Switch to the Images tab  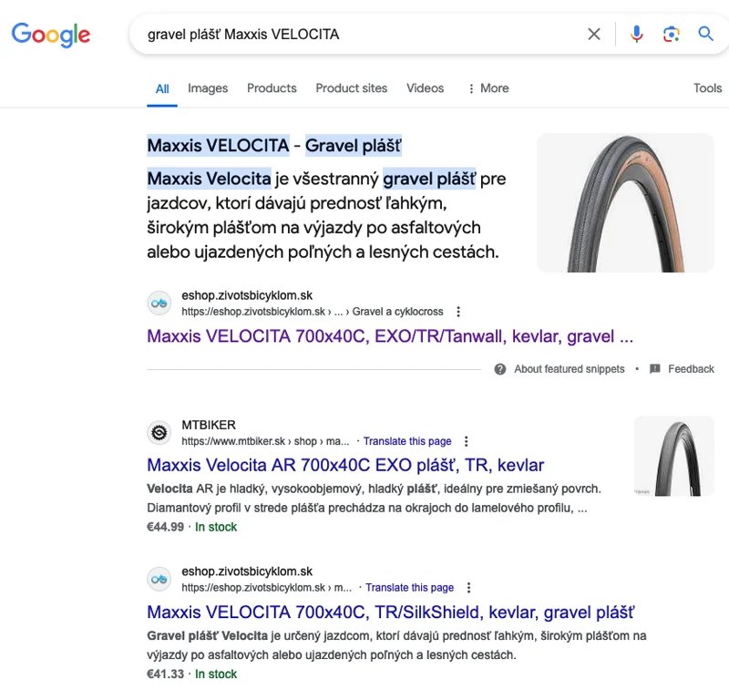208,88
